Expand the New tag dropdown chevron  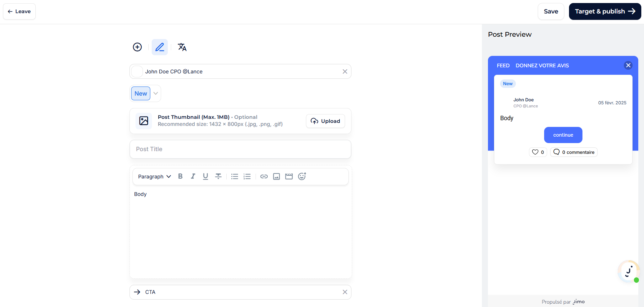[156, 94]
